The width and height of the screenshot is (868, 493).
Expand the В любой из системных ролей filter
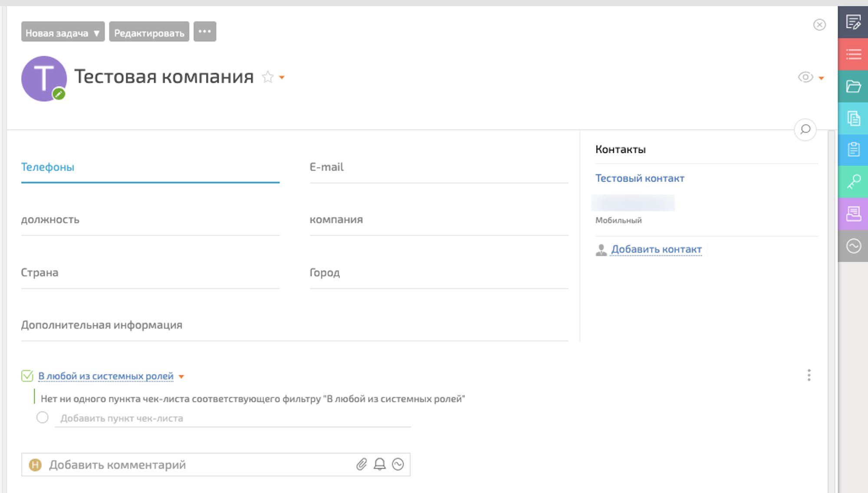tap(106, 376)
